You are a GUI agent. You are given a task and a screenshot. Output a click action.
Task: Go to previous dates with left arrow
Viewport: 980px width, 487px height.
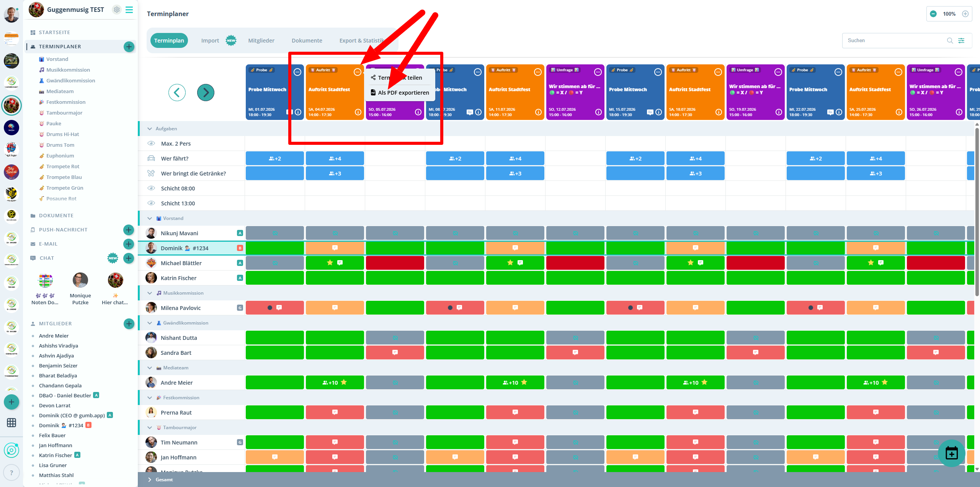pos(177,92)
